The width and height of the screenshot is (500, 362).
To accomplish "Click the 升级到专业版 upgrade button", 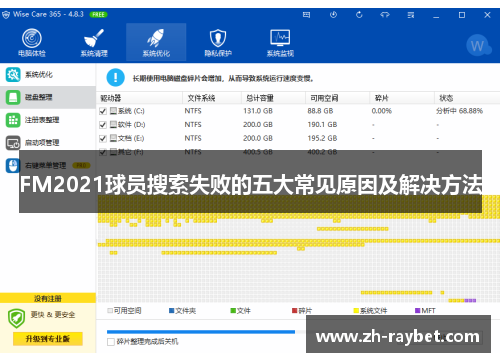I will click(48, 339).
